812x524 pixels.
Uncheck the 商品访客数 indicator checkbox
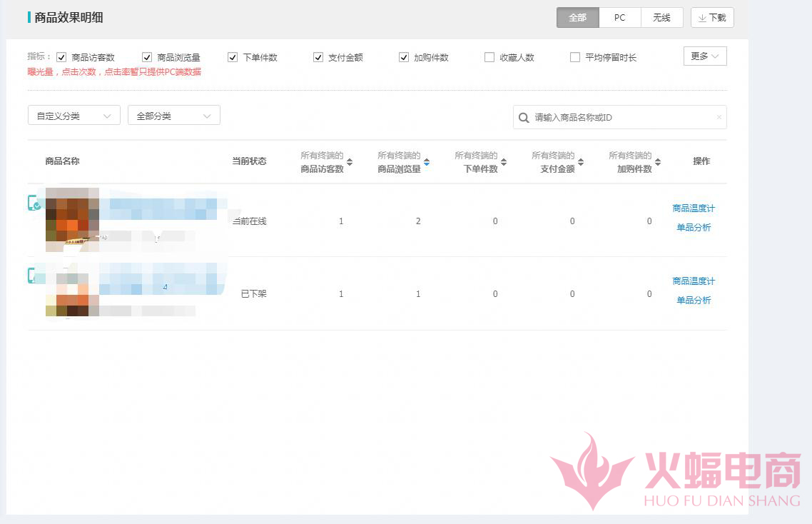61,57
